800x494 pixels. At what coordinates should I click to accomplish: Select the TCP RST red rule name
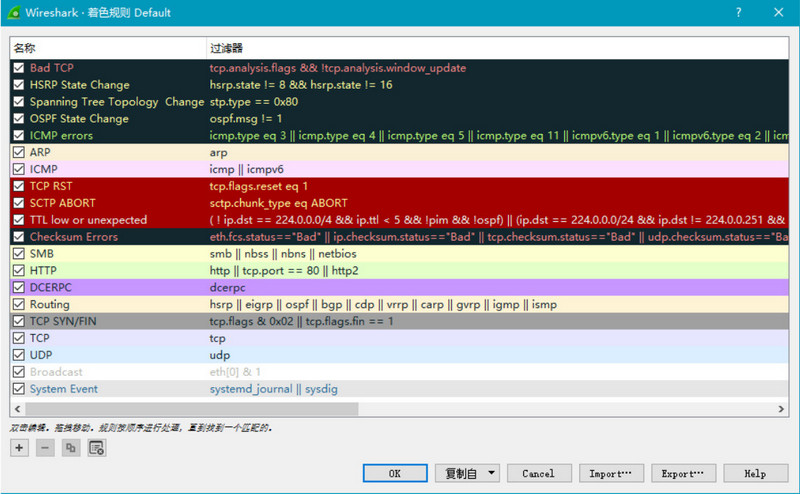coord(51,186)
